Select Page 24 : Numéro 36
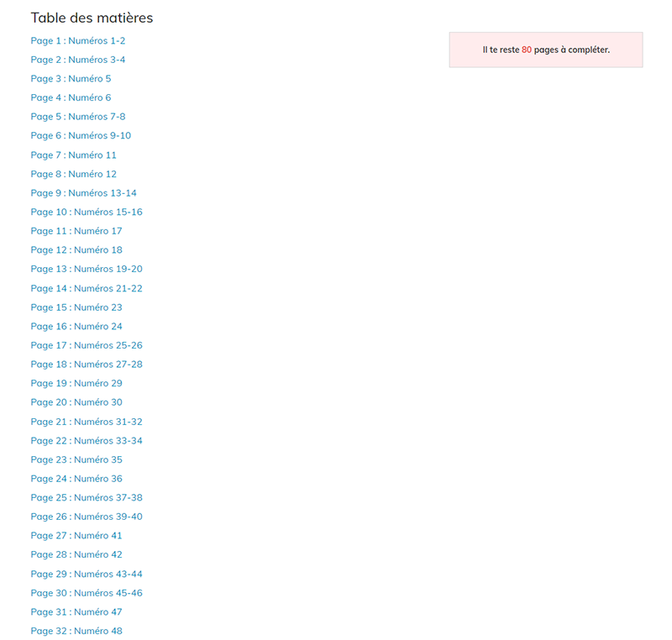 pos(76,479)
